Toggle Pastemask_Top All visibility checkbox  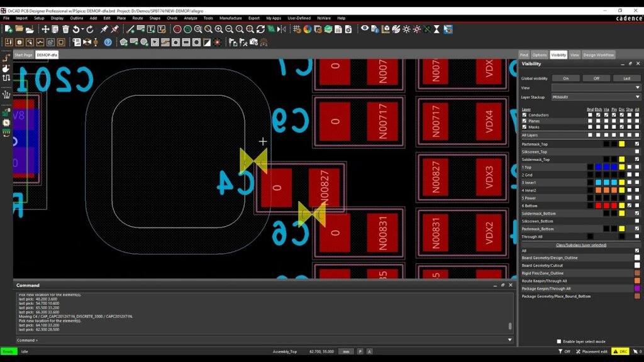637,144
